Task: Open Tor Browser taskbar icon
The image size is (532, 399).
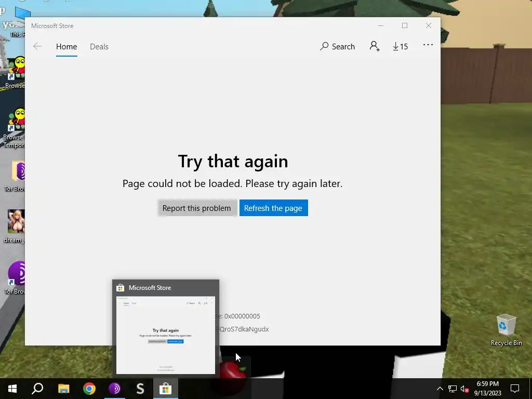Action: tap(115, 389)
